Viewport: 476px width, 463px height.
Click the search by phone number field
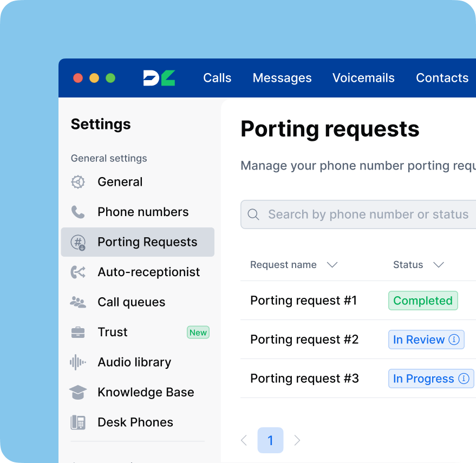(x=357, y=214)
